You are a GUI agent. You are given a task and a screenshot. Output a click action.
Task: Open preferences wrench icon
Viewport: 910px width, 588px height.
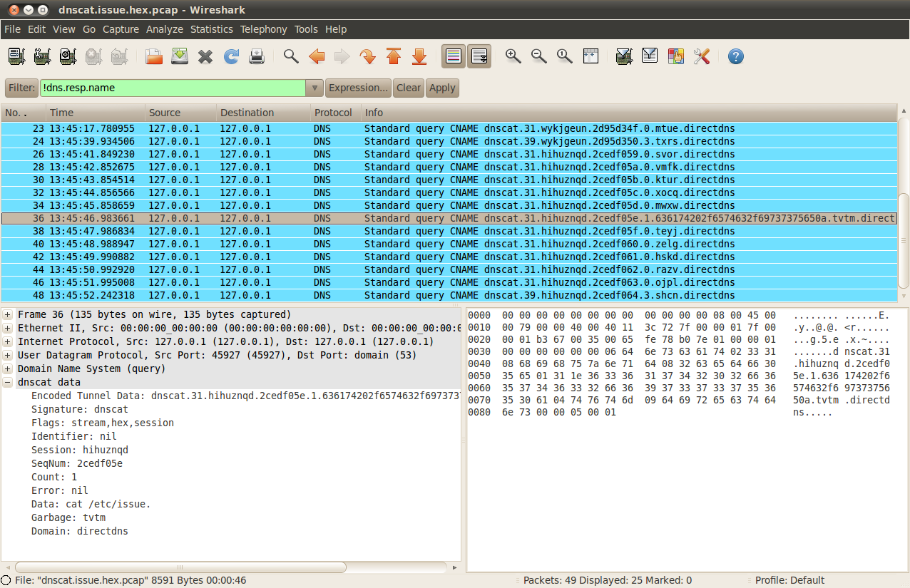pyautogui.click(x=701, y=56)
